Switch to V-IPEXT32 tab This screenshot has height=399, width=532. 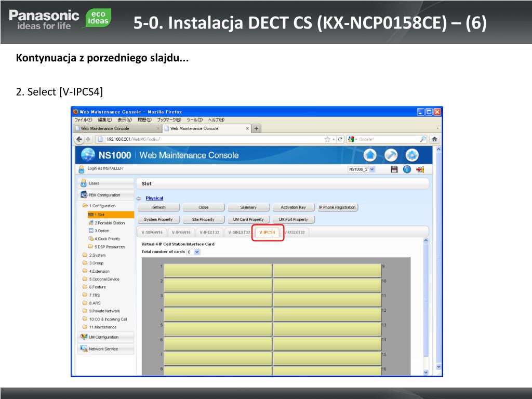pos(209,232)
